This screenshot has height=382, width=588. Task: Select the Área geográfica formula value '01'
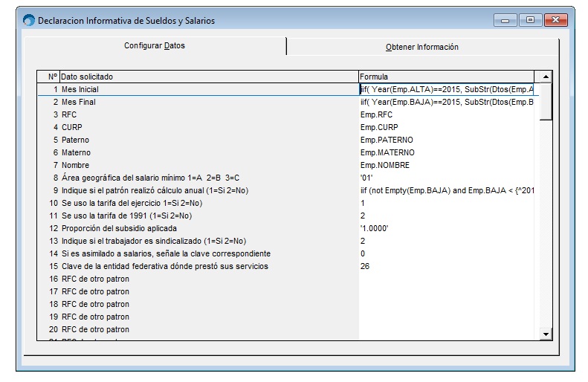tap(367, 178)
